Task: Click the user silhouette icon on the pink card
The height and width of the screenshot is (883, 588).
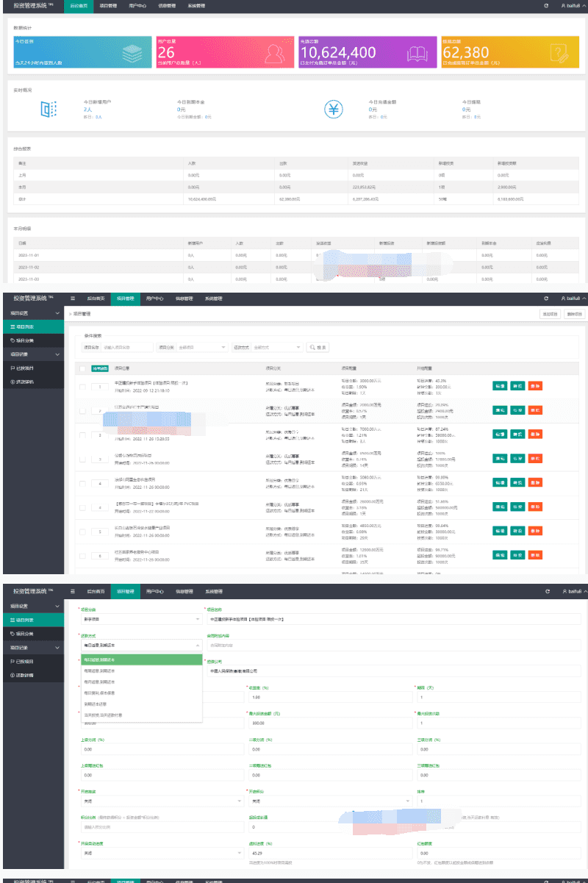Action: click(x=275, y=53)
